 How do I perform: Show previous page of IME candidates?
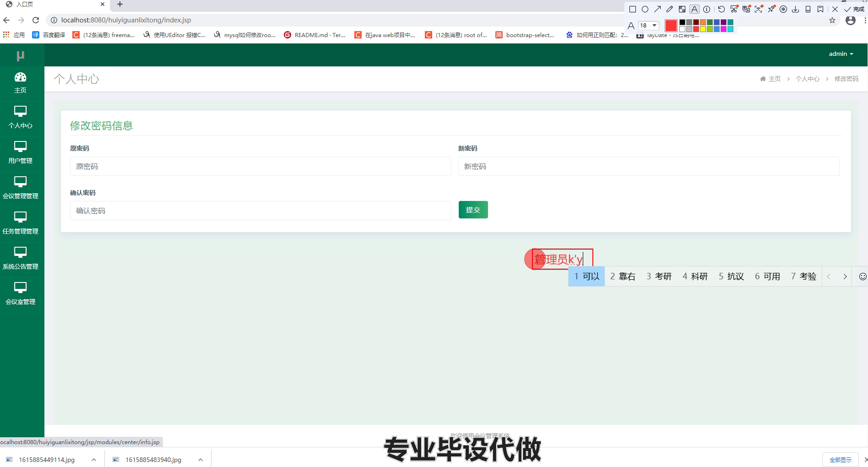(829, 277)
